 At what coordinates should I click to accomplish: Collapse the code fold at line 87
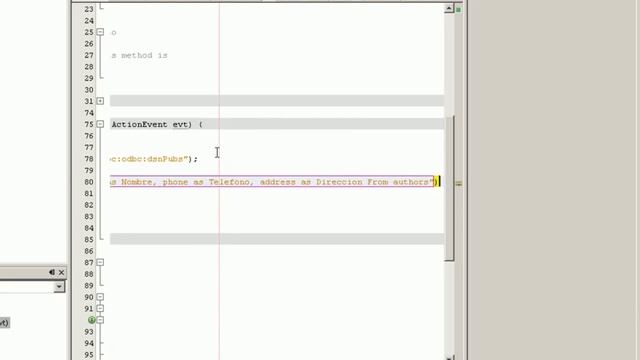pyautogui.click(x=100, y=262)
